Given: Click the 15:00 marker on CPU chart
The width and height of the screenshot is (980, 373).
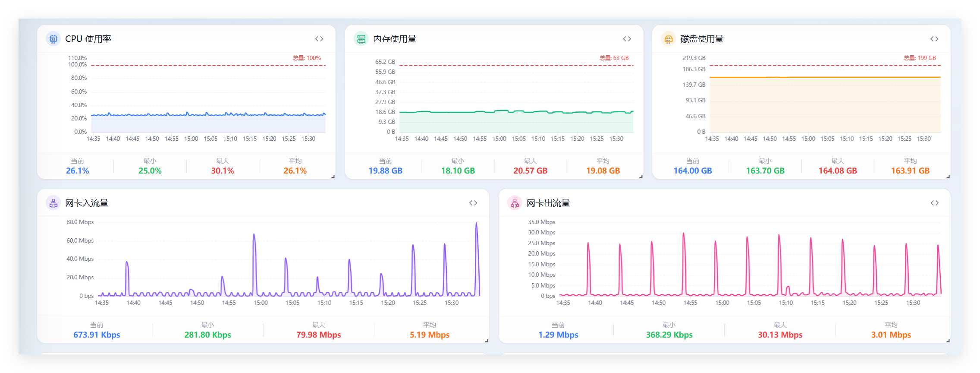Looking at the screenshot, I should pos(191,139).
